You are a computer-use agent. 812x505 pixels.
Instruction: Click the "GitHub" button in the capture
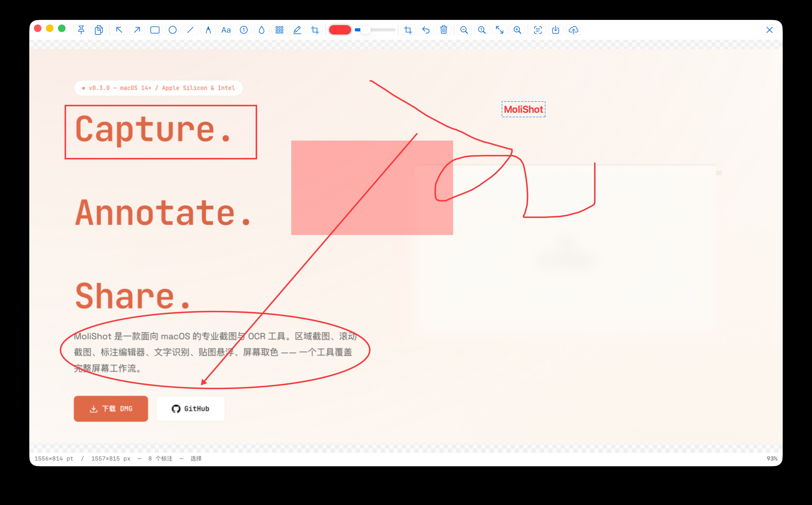(191, 409)
